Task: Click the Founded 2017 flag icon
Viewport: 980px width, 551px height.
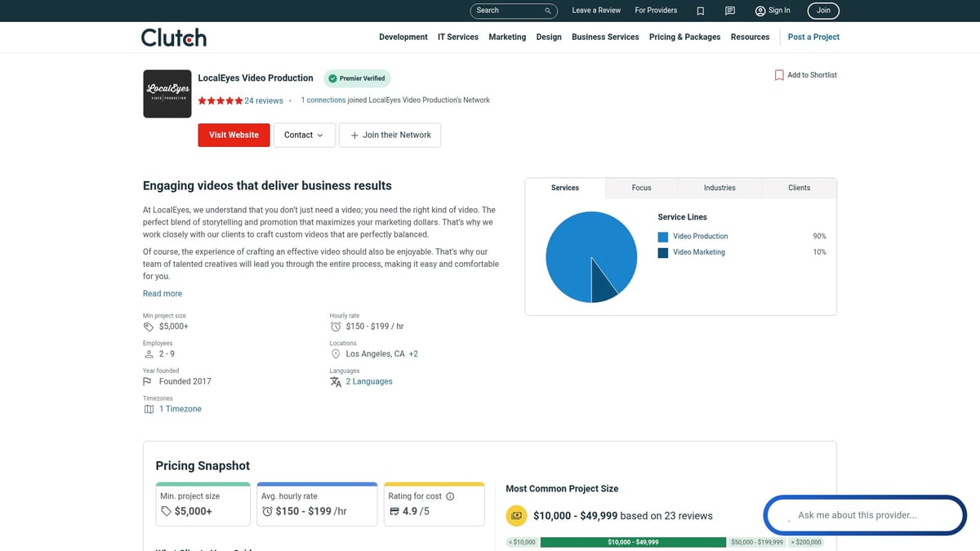Action: pos(148,381)
